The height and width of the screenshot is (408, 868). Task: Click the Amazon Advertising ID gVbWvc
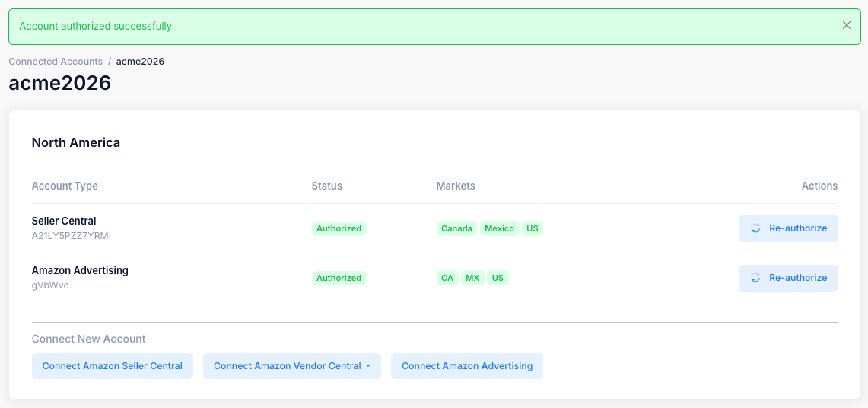tap(50, 285)
